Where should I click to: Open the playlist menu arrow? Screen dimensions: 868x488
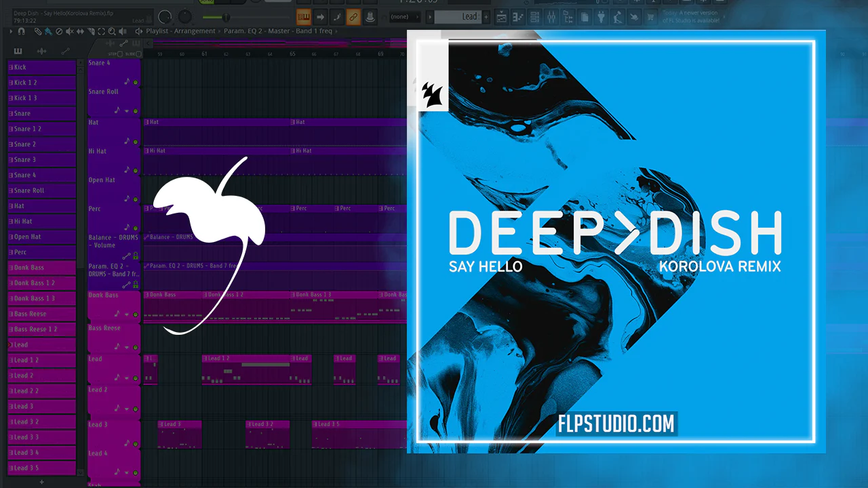tap(10, 31)
